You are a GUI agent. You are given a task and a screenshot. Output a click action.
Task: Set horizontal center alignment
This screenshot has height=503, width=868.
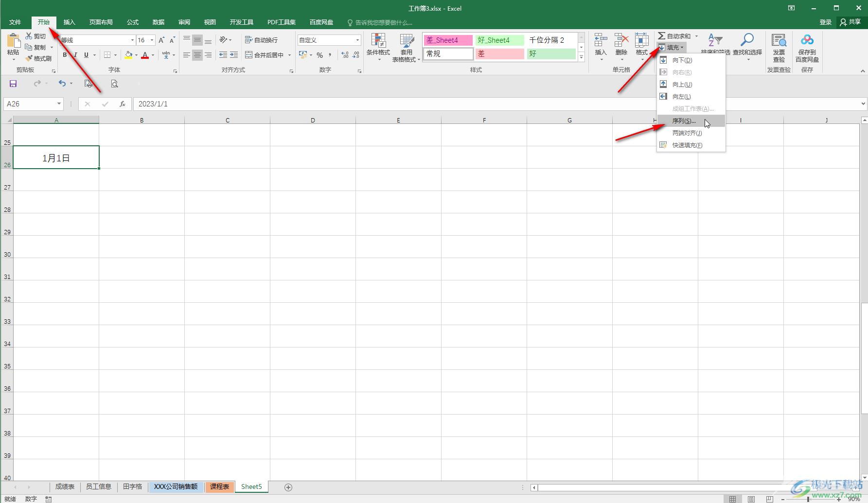(x=197, y=55)
